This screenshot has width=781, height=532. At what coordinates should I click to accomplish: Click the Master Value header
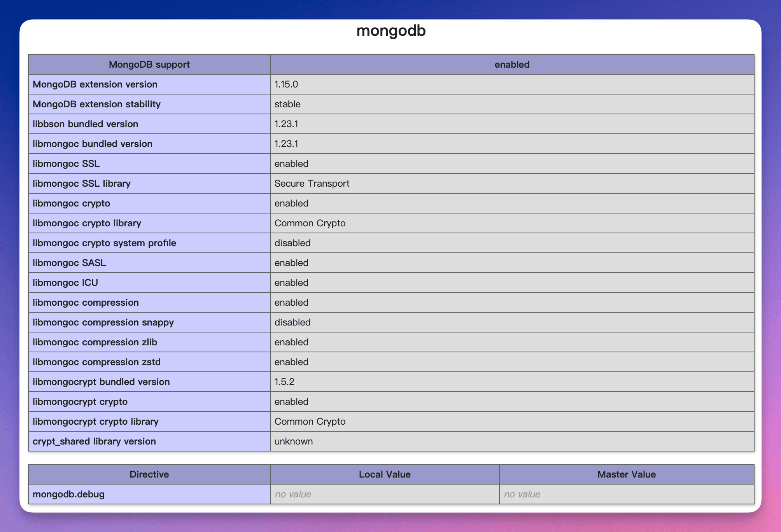[627, 474]
